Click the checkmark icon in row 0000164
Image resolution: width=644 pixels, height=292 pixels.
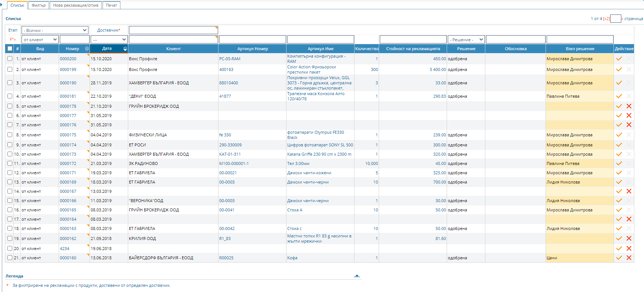619,219
